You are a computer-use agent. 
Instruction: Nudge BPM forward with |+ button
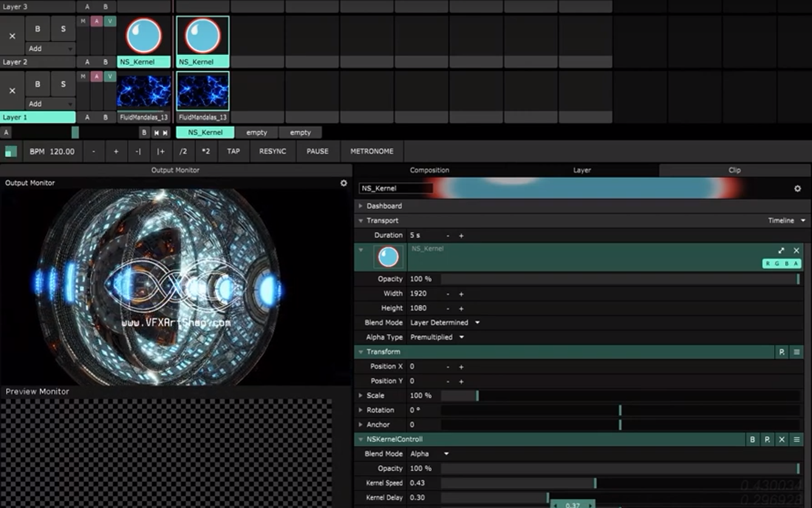[161, 152]
